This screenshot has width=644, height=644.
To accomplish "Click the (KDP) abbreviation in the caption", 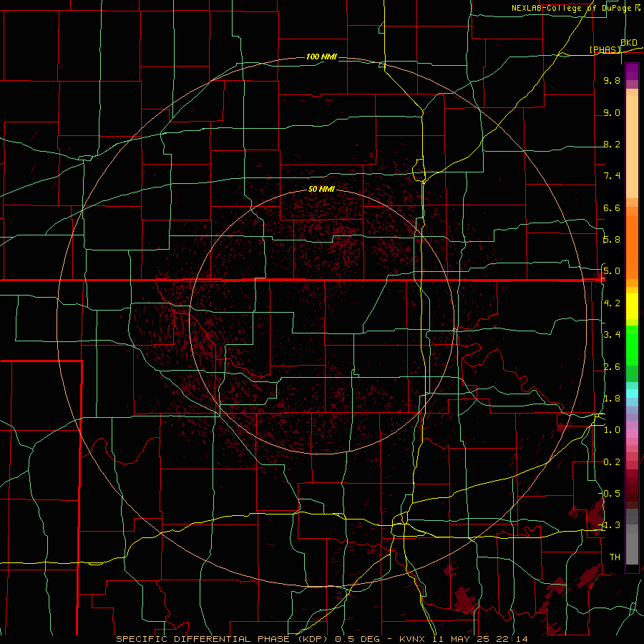I will [x=313, y=639].
